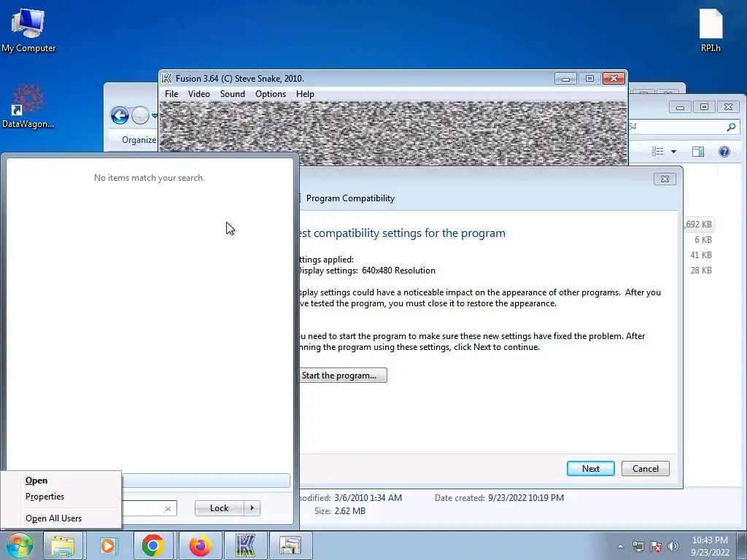Clear the Start menu search box X

[x=168, y=508]
